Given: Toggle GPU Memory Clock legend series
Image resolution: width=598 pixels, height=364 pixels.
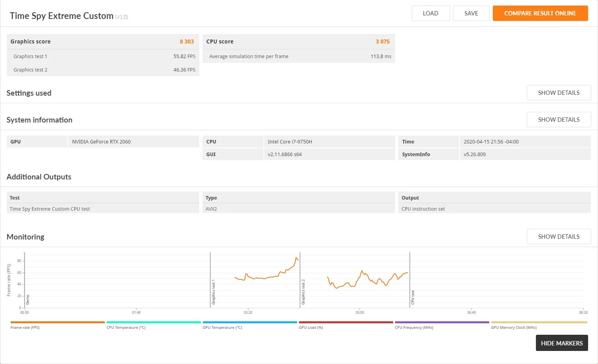Looking at the screenshot, I should click(x=539, y=325).
